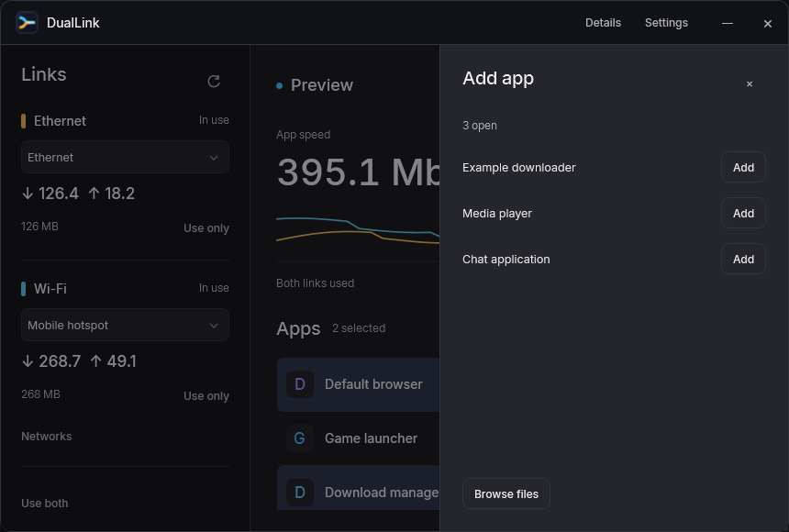Refresh the Links list
Image resolution: width=789 pixels, height=532 pixels.
[214, 81]
